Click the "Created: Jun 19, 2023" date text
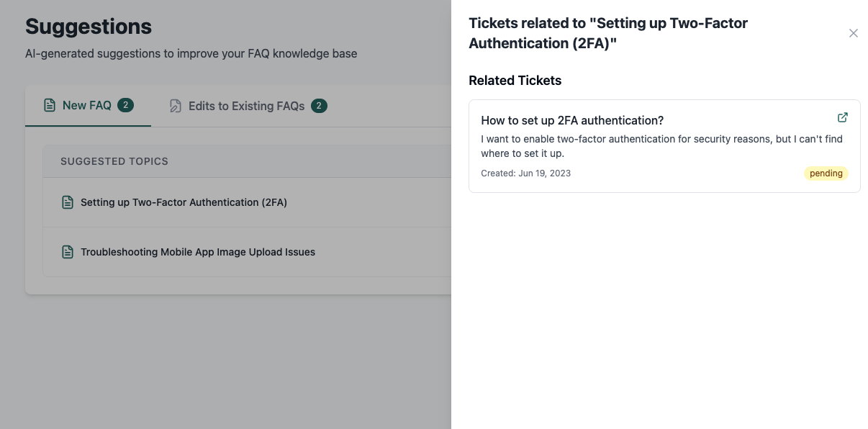The height and width of the screenshot is (429, 868). 525,173
